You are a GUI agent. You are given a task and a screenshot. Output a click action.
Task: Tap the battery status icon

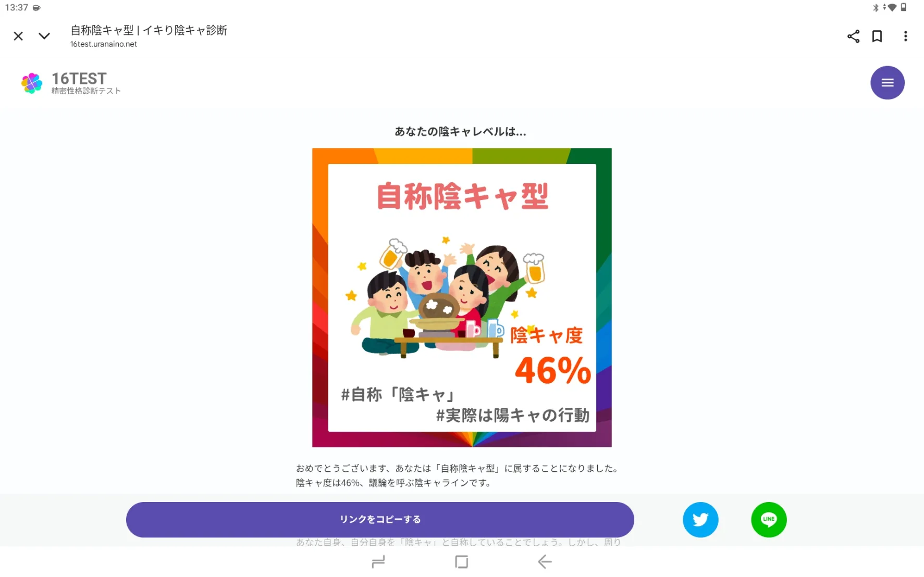[904, 7]
